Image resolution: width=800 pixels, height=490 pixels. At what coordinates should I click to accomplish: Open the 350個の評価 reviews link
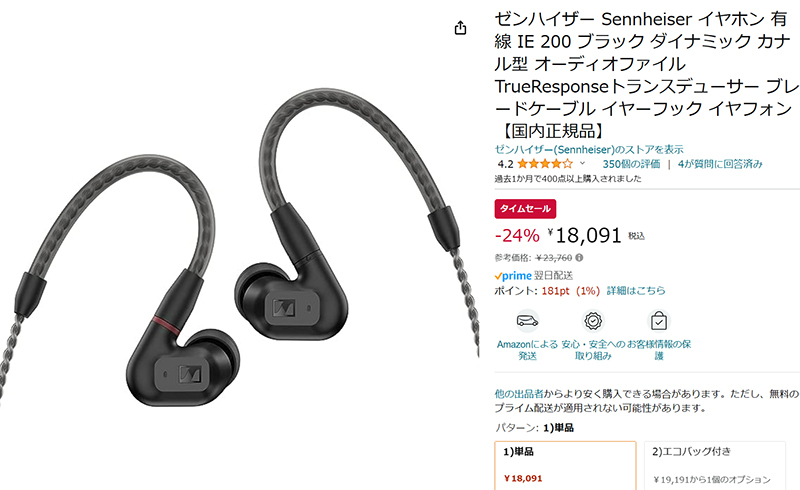pyautogui.click(x=631, y=164)
